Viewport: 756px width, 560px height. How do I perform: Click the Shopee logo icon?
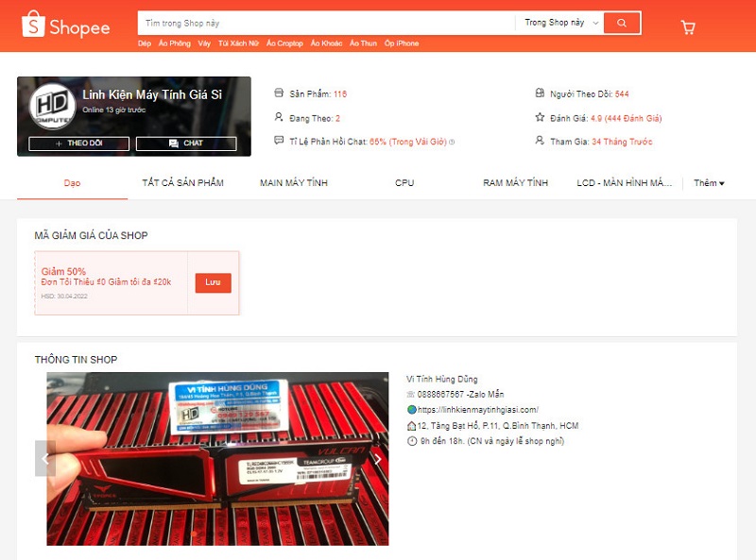(x=34, y=26)
